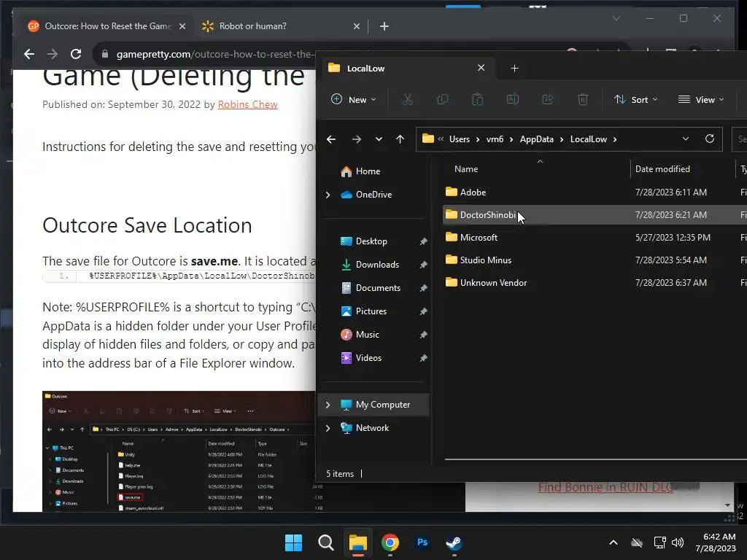Screen dimensions: 747x560
Task: Open the New item menu
Action: [354, 99]
